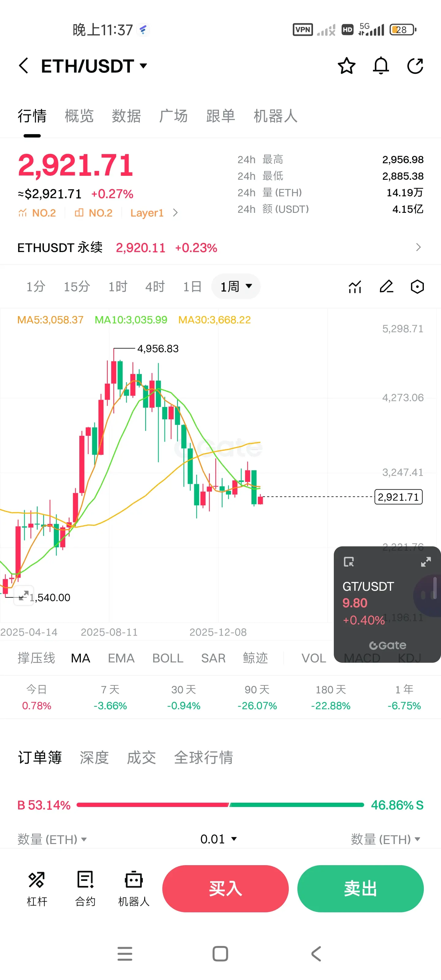Tap the 7 天 -3.66% performance cell
The height and width of the screenshot is (980, 441).
click(110, 697)
